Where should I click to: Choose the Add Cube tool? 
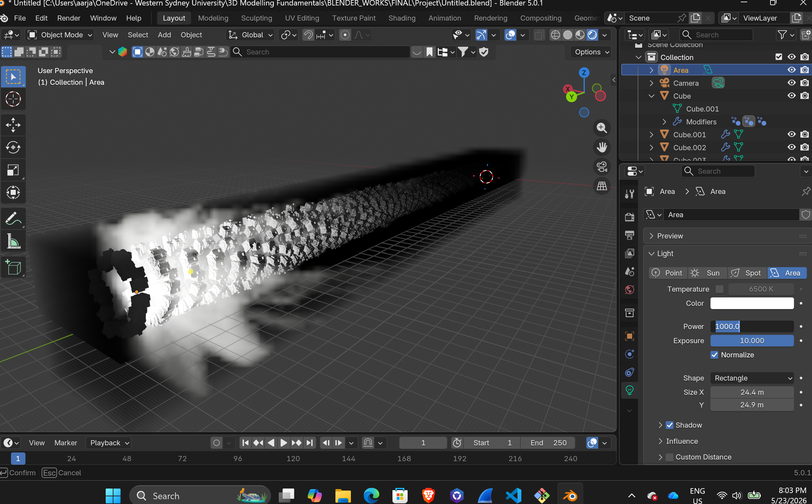[x=13, y=267]
